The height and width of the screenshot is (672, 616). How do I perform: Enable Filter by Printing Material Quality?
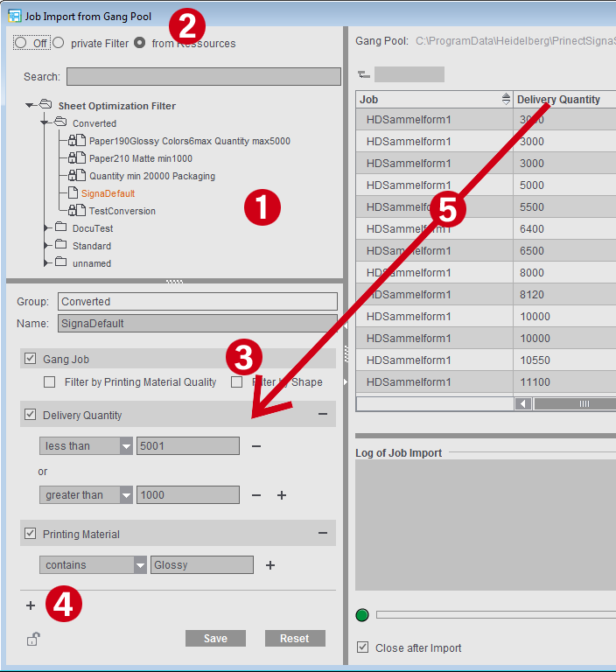(50, 382)
